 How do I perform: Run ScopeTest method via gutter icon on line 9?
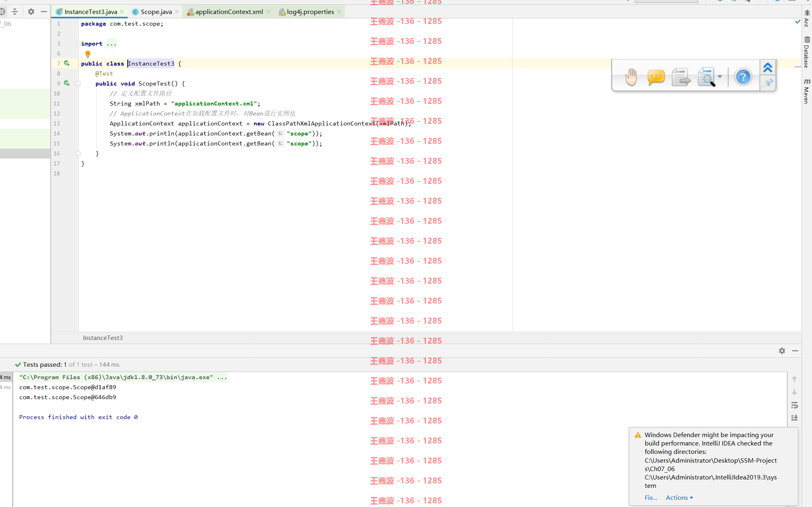(67, 83)
